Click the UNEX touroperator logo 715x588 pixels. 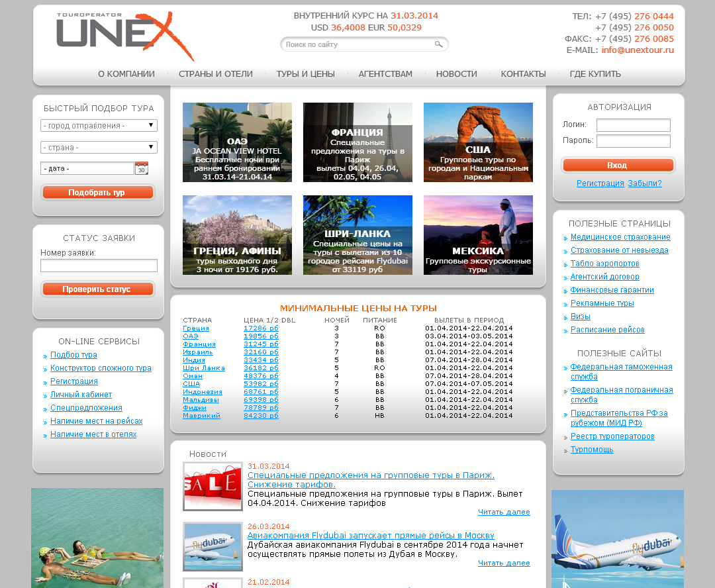click(125, 36)
